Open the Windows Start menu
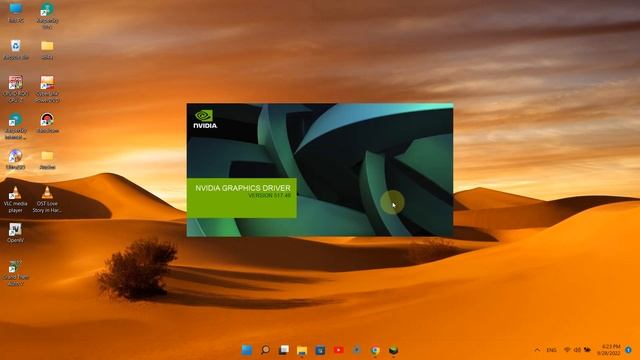The width and height of the screenshot is (640, 360). point(247,350)
